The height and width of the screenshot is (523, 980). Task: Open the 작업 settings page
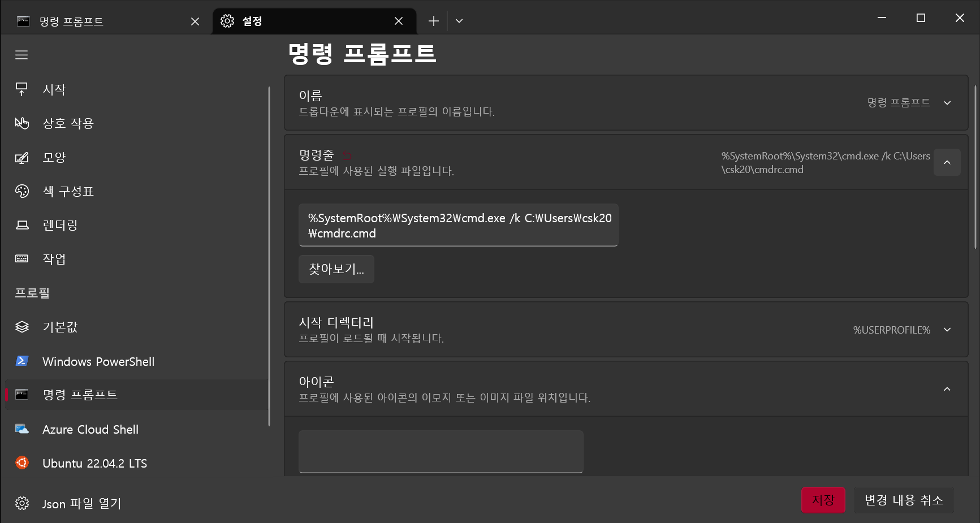click(x=136, y=259)
